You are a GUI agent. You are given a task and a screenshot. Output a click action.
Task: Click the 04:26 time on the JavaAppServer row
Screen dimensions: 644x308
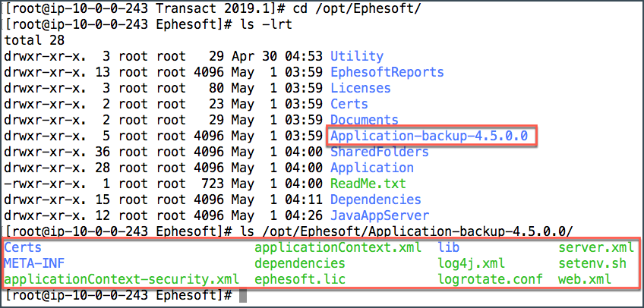303,215
